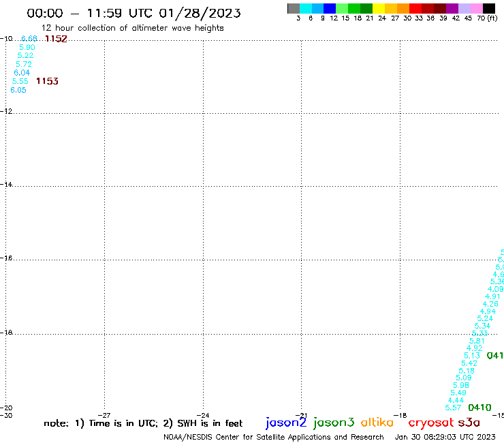Click the wave height value 4.92
This screenshot has height=443, width=504.
pyautogui.click(x=475, y=348)
